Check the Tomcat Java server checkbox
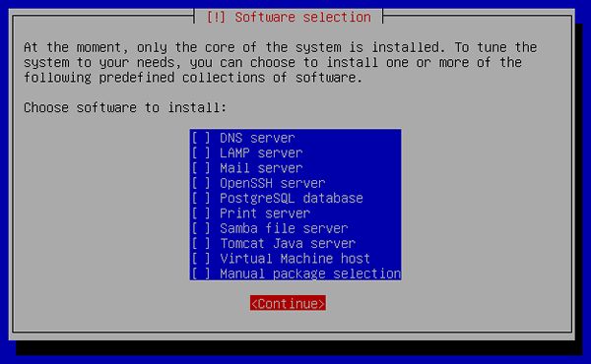The width and height of the screenshot is (591, 364). (x=201, y=243)
